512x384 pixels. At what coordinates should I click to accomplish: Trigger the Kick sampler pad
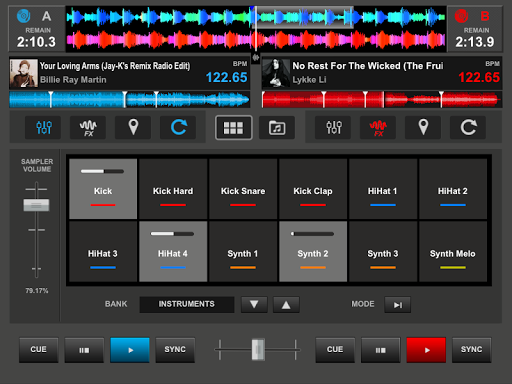[103, 189]
